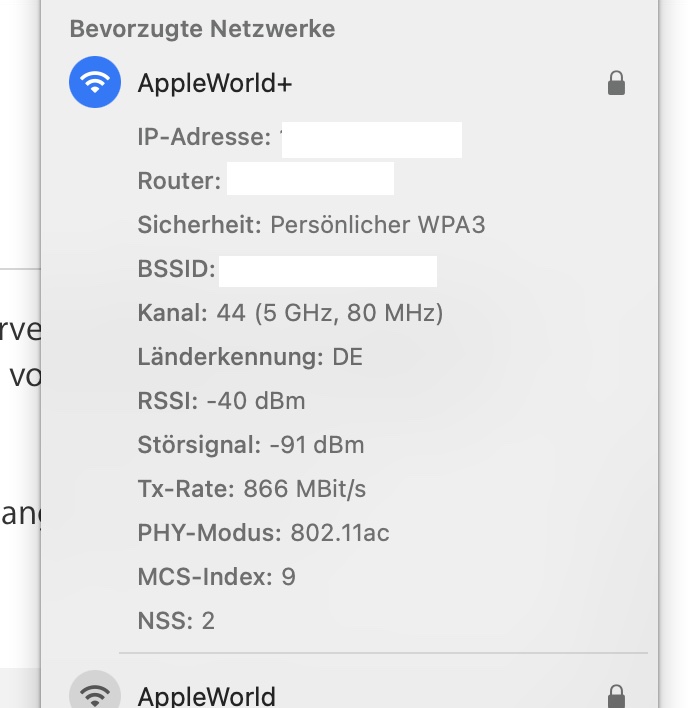
Task: Click the NSS 2 row
Action: 176,621
